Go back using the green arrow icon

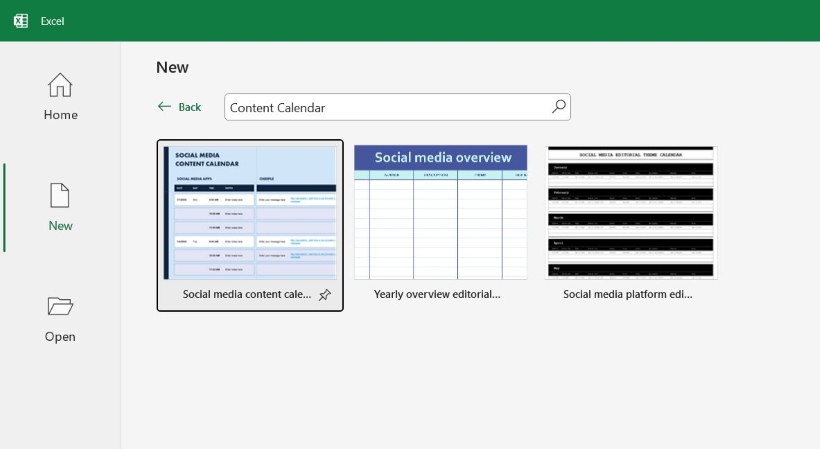[x=164, y=107]
